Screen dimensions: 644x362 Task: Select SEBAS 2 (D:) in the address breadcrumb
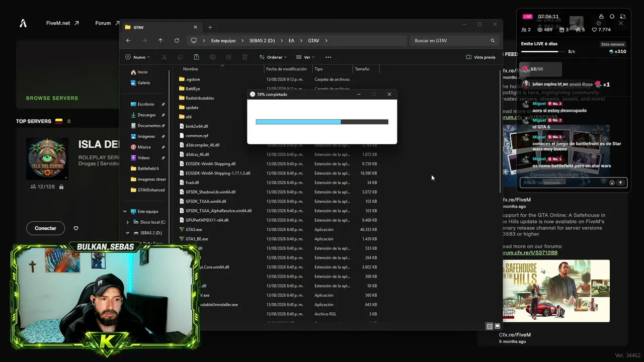pos(262,41)
